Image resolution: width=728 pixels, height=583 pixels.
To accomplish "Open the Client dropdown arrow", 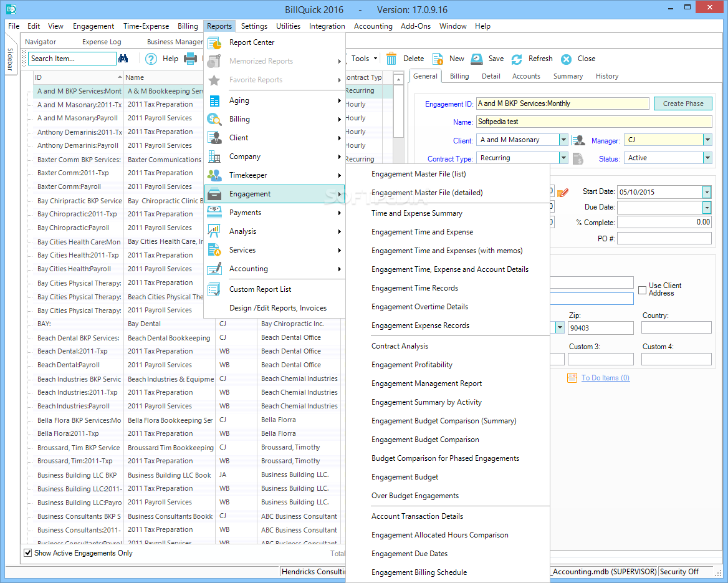I will pos(563,140).
